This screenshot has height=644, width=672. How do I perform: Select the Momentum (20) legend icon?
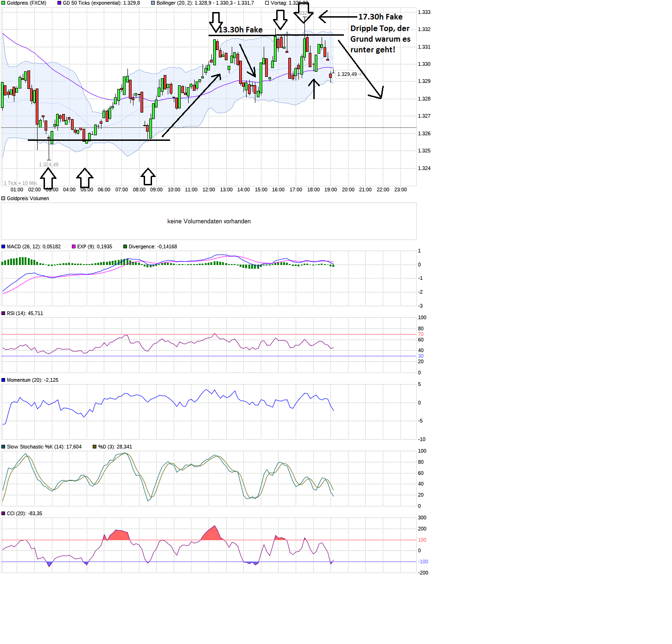click(3, 379)
